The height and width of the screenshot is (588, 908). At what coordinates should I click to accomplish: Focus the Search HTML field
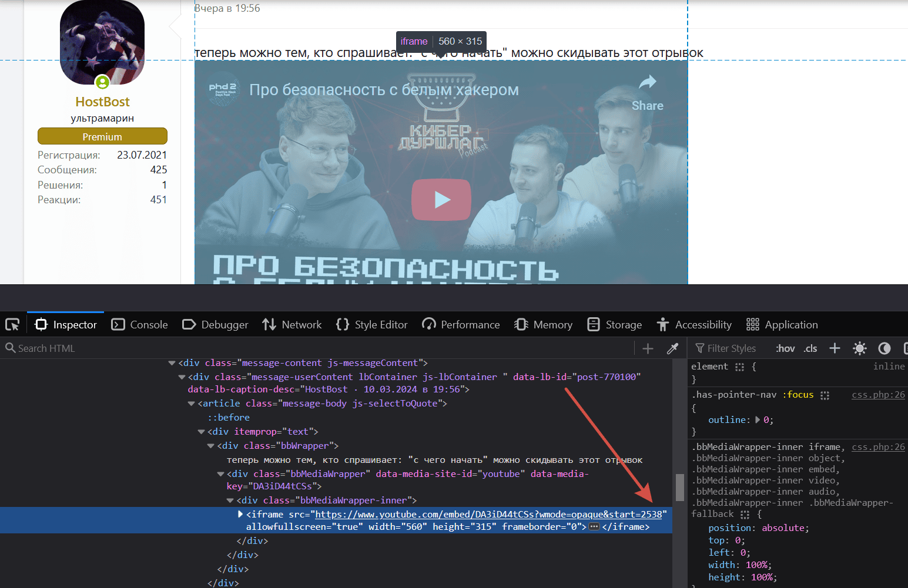pos(317,348)
